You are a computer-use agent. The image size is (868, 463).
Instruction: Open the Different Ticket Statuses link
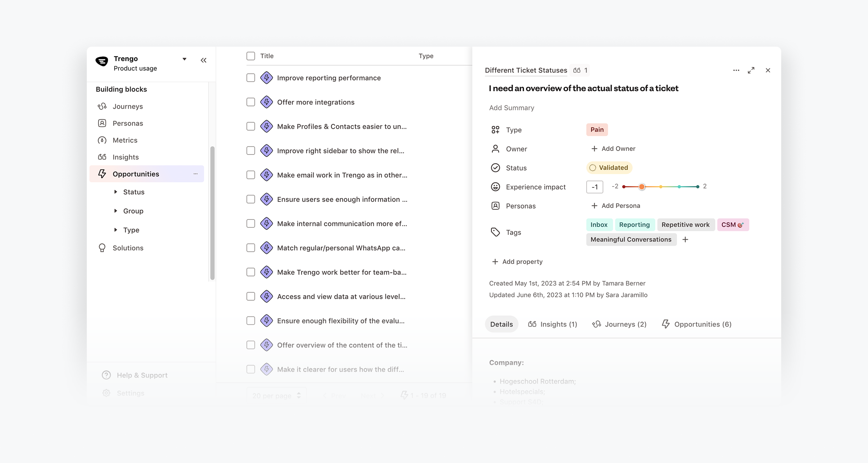pos(526,70)
